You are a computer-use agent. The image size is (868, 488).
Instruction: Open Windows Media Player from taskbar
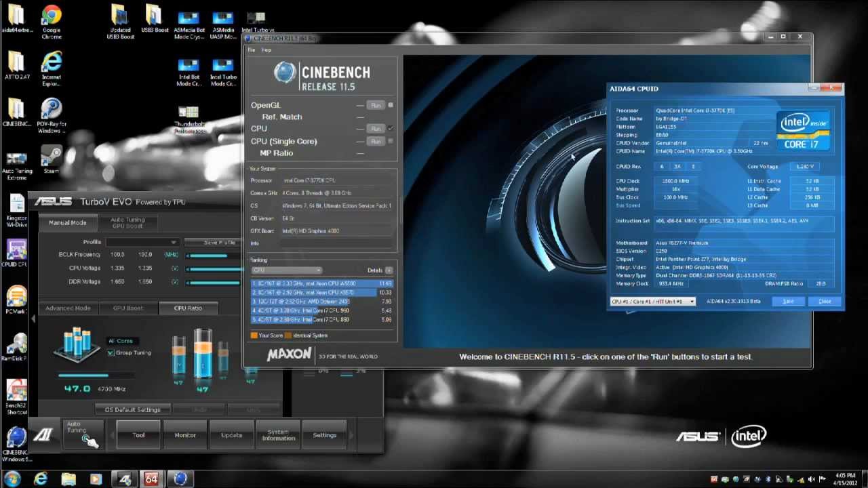tap(96, 479)
